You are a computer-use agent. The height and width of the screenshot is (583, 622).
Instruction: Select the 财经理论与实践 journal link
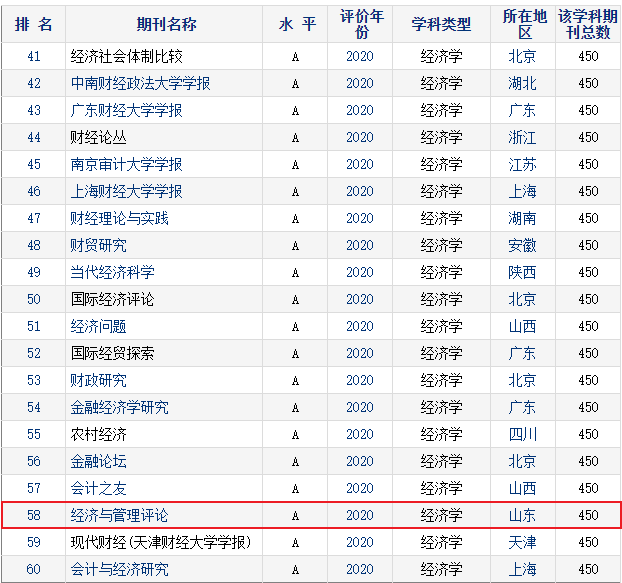119,218
